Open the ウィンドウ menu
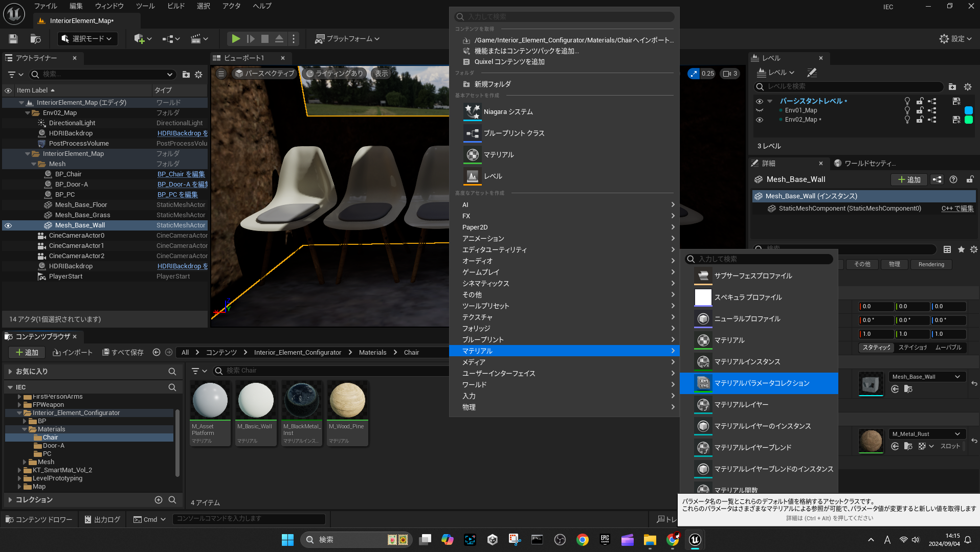Viewport: 980px width, 552px height. tap(109, 6)
